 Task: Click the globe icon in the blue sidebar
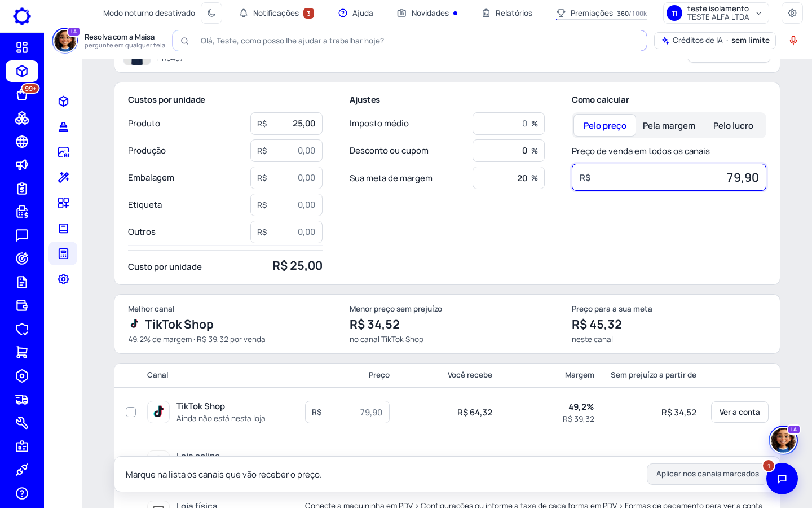tap(22, 142)
